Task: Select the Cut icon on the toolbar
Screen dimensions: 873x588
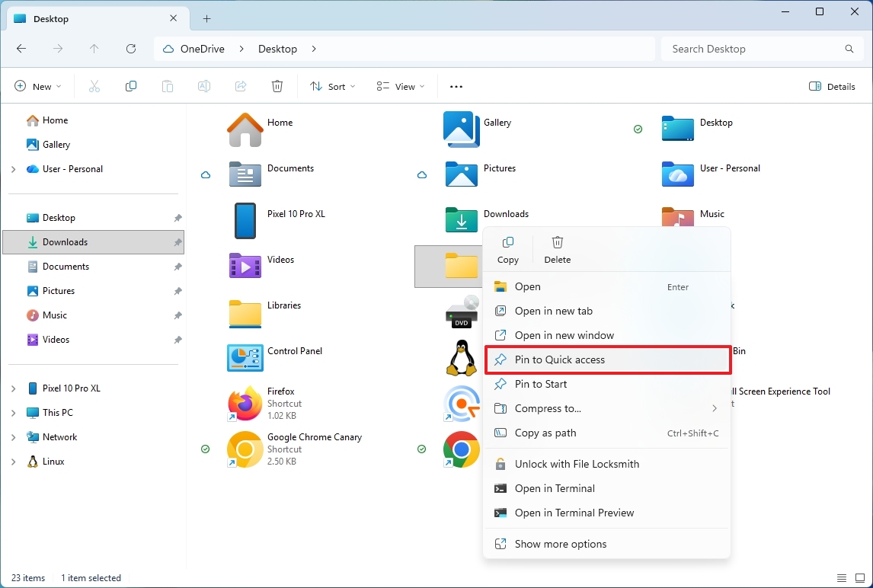Action: point(94,86)
